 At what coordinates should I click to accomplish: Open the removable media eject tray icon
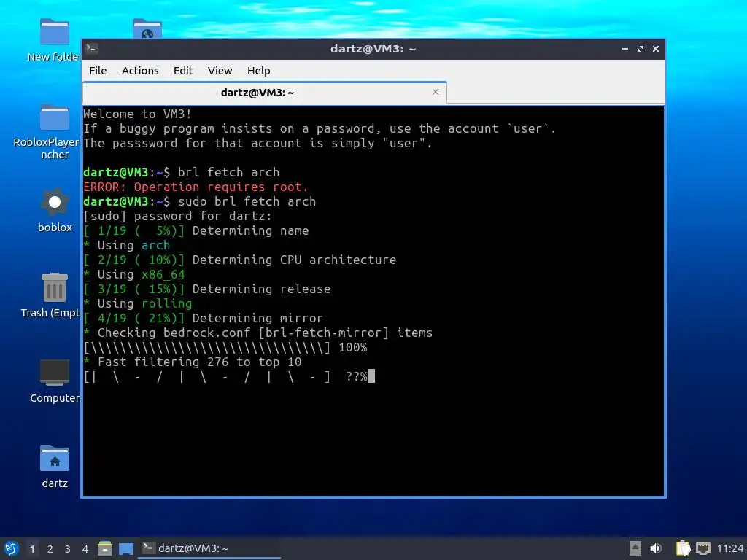pyautogui.click(x=635, y=548)
